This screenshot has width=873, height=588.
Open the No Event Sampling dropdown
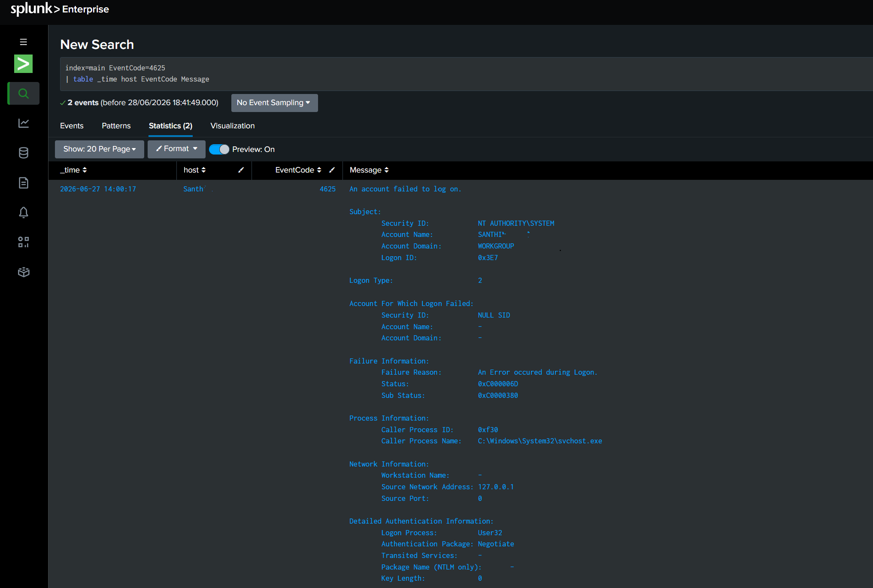point(275,103)
